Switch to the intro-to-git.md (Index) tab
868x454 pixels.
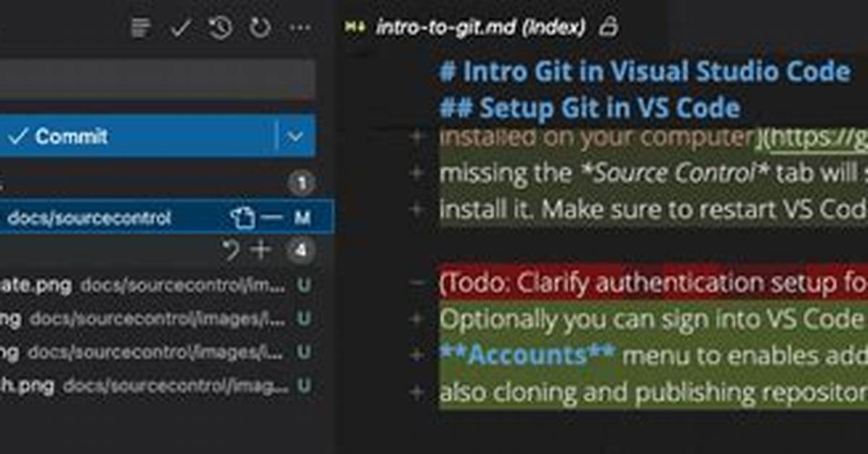(x=480, y=28)
